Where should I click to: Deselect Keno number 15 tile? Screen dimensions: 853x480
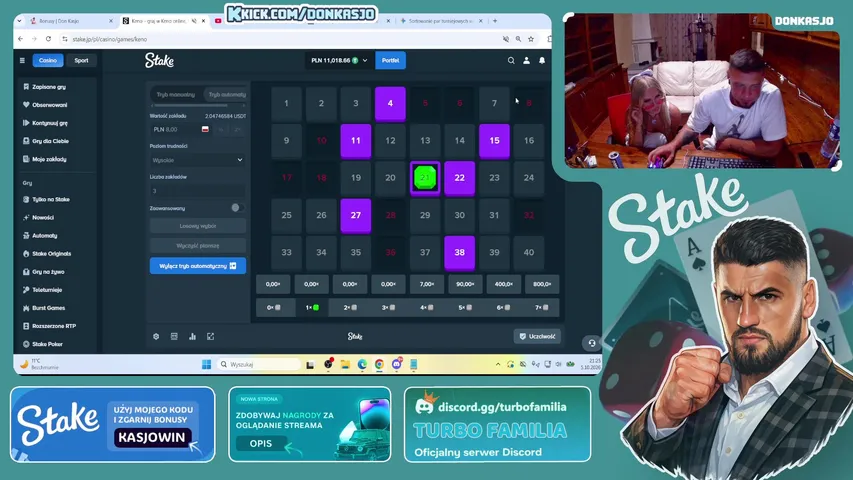point(494,141)
